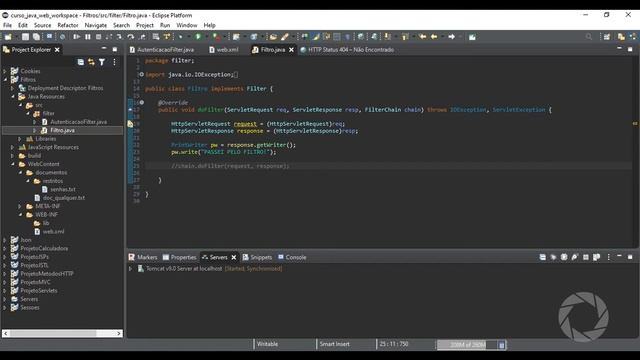Viewport: 640px width, 360px height.
Task: Maximize the Project Explorer panel
Action: tap(115, 49)
